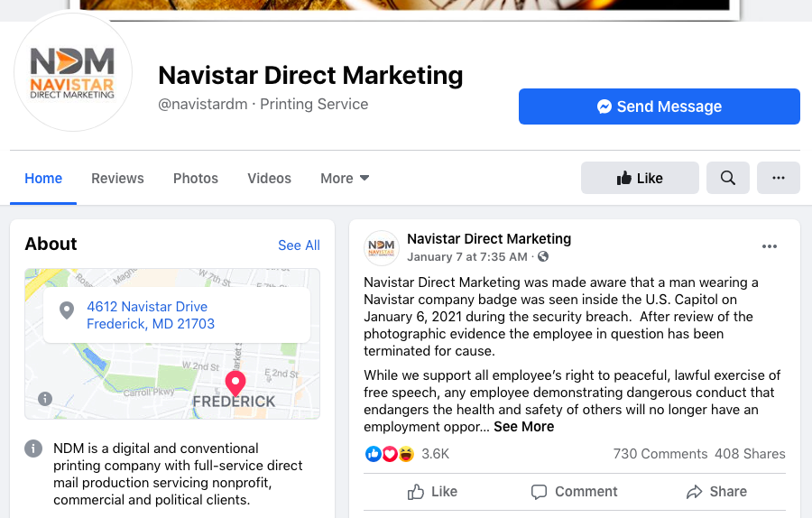Open the page options three-dot menu

[x=779, y=178]
